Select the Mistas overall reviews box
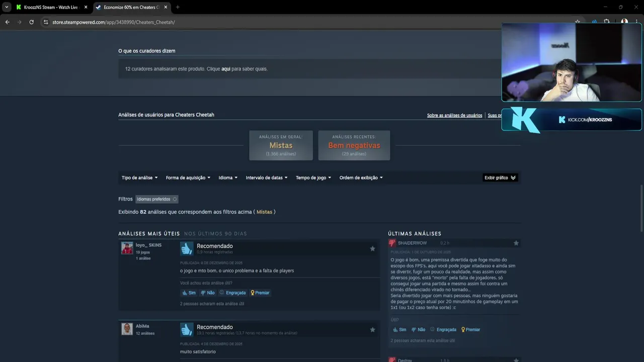Image resolution: width=644 pixels, height=362 pixels. click(281, 145)
